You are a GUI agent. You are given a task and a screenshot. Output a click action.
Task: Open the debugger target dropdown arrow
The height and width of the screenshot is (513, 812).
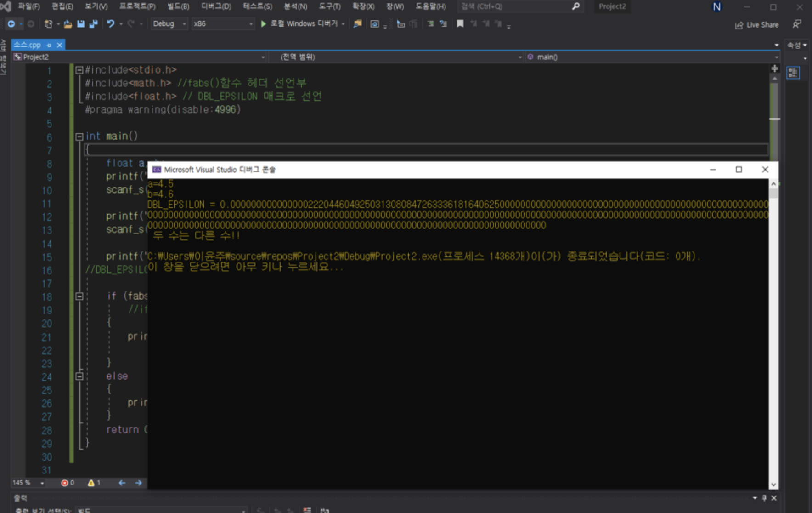343,24
